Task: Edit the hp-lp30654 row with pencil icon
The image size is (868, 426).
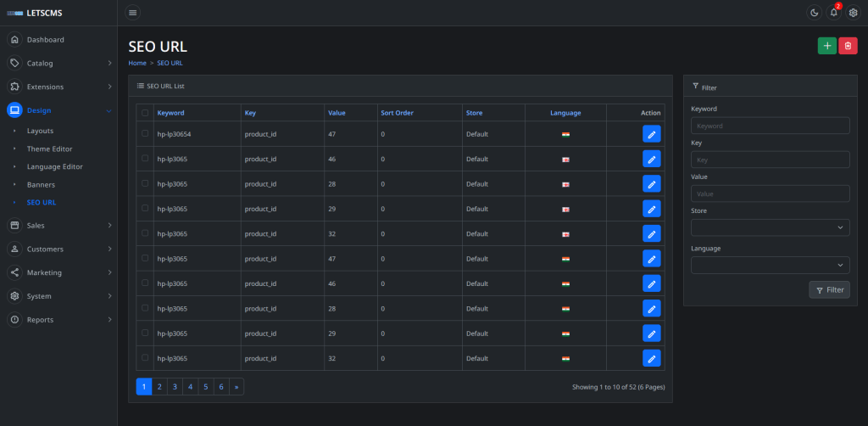Action: click(651, 134)
